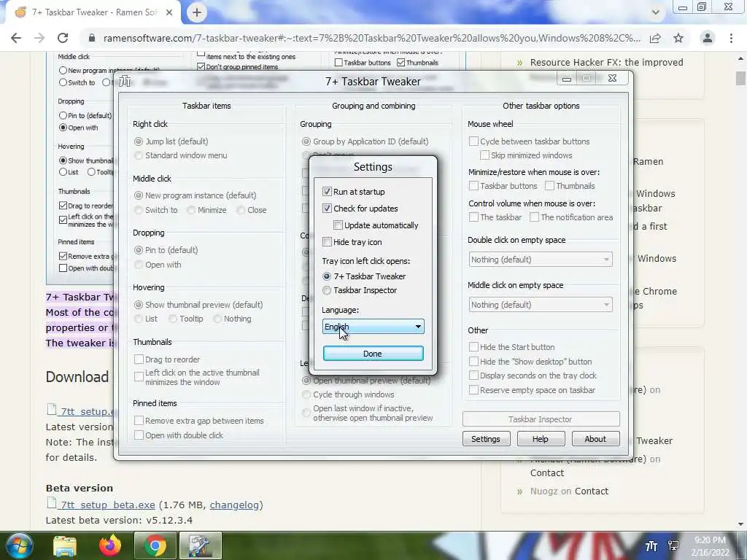The image size is (747, 560).
Task: Click the Chrome taskbar icon
Action: click(155, 545)
